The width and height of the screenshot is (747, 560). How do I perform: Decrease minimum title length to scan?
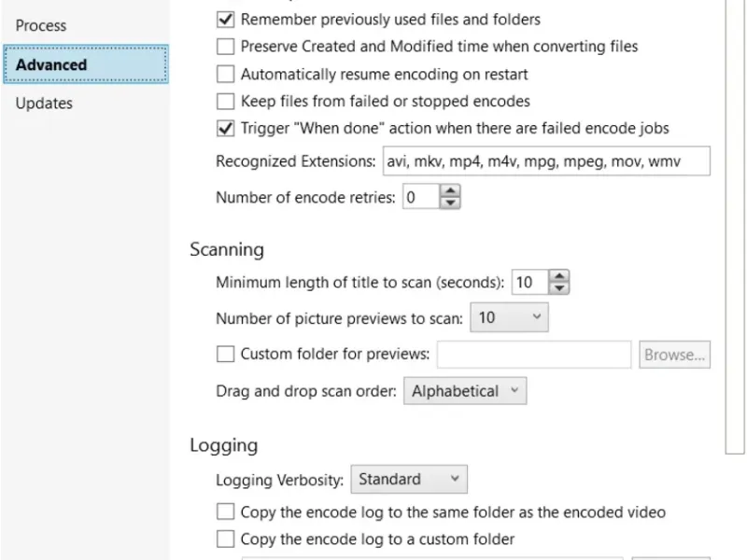click(x=558, y=287)
